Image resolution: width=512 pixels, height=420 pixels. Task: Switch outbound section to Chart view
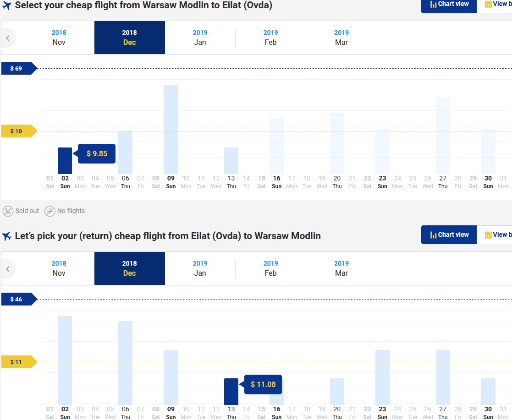pos(449,5)
